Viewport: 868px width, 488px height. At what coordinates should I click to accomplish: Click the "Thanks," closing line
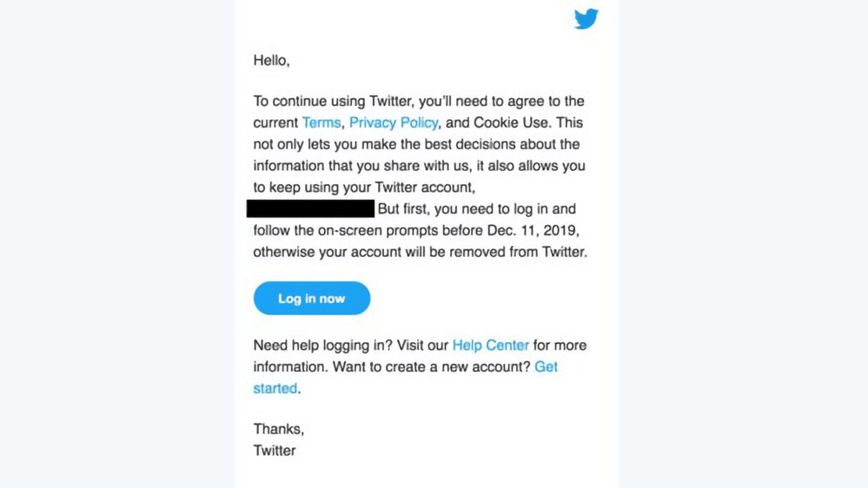pyautogui.click(x=278, y=429)
